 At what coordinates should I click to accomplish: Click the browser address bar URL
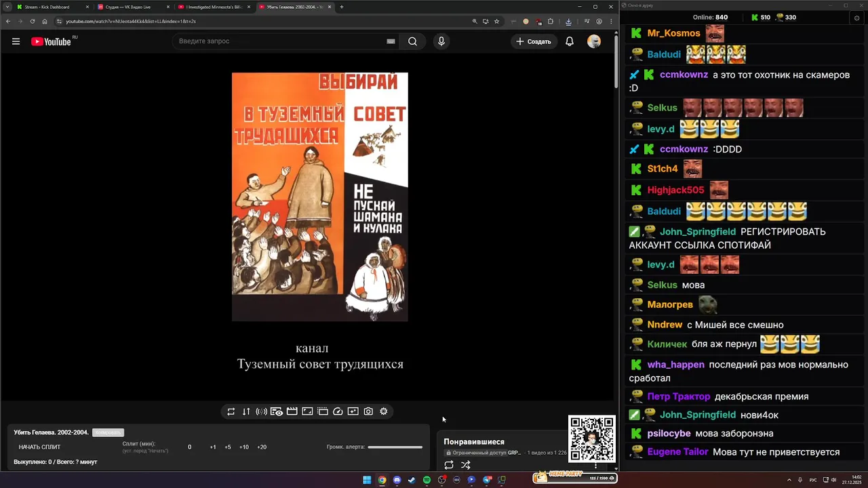[131, 21]
